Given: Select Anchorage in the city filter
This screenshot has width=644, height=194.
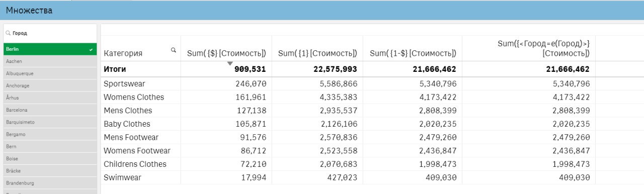Looking at the screenshot, I should click(x=50, y=85).
